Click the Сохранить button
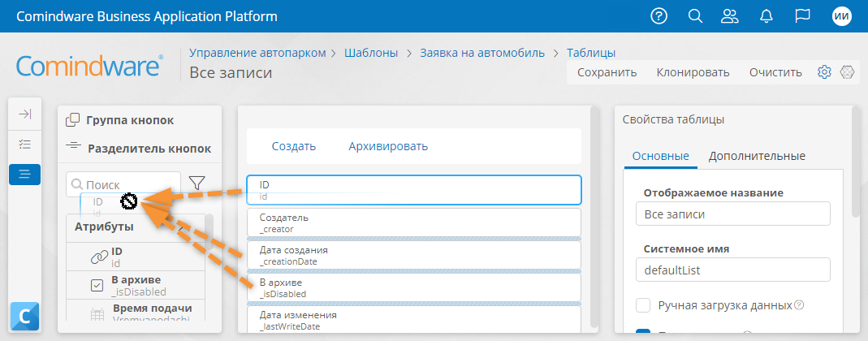 607,72
